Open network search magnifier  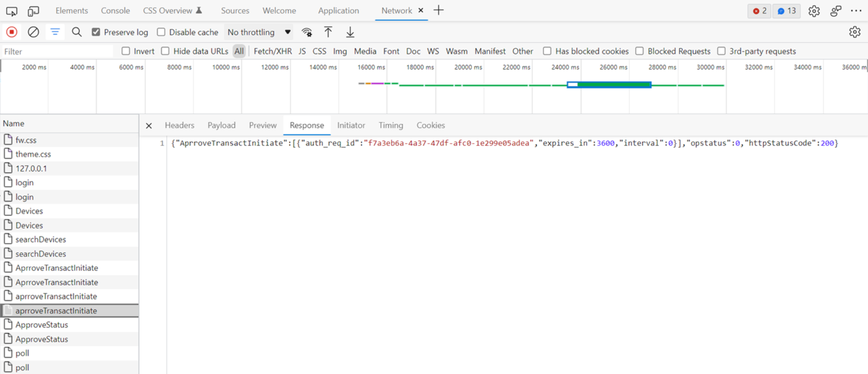pyautogui.click(x=77, y=32)
